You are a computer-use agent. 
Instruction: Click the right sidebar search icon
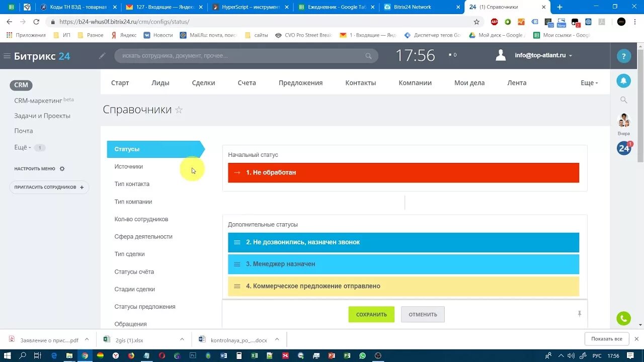624,100
